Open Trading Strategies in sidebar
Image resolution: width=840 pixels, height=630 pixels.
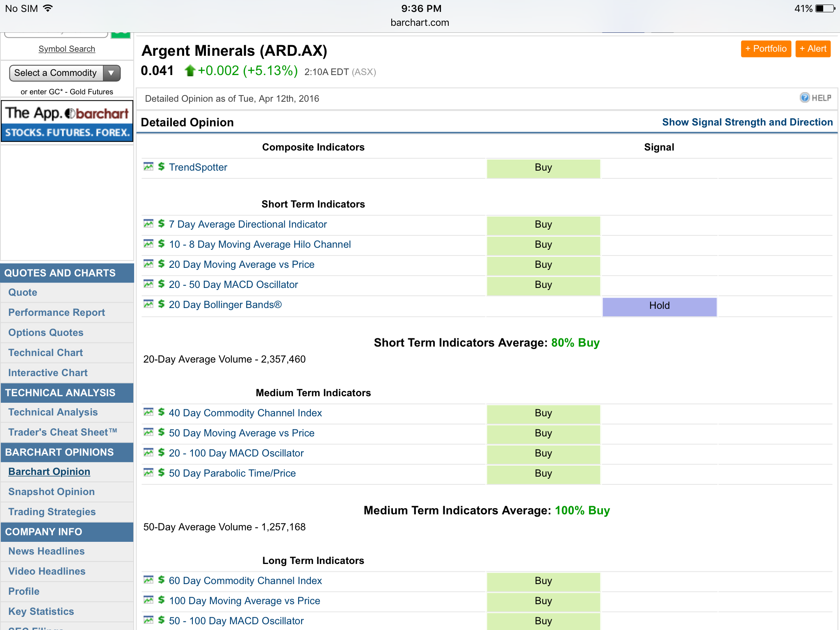[x=52, y=512]
